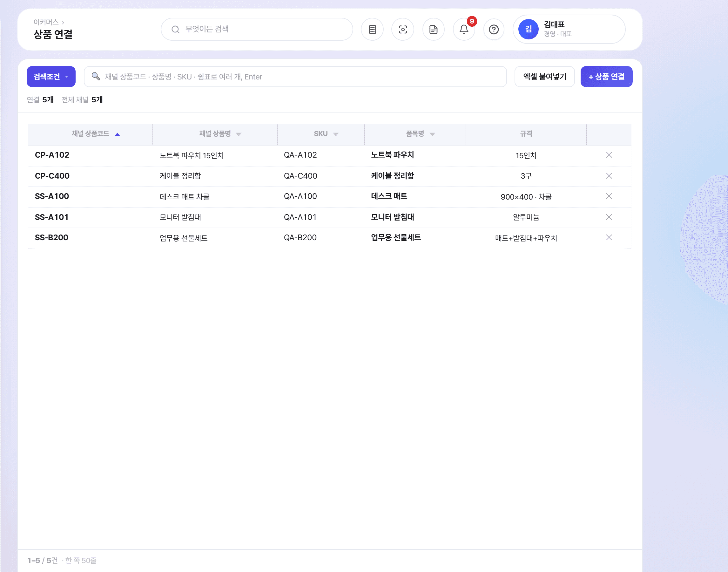The width and height of the screenshot is (728, 572).
Task: Click the 규격 column header
Action: pos(526,134)
